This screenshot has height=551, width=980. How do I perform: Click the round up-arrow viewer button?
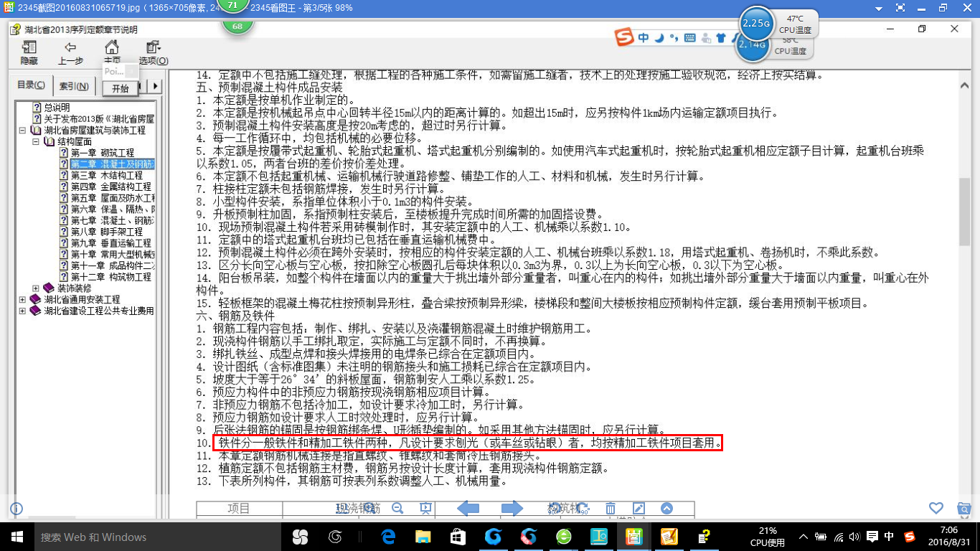666,508
